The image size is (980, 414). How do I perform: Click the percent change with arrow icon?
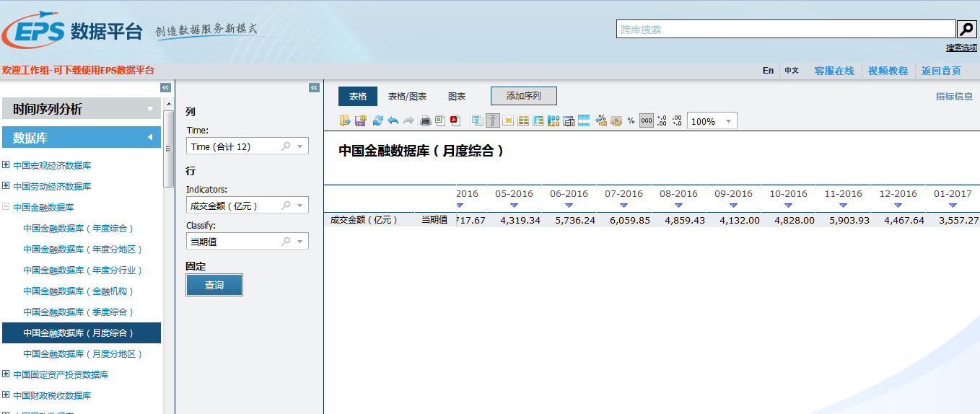pyautogui.click(x=601, y=120)
